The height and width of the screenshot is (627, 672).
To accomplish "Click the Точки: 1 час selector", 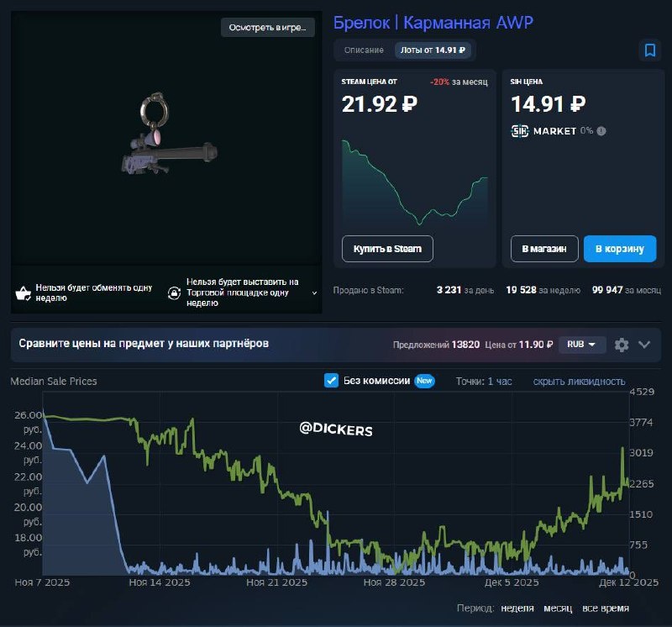I will (x=484, y=382).
